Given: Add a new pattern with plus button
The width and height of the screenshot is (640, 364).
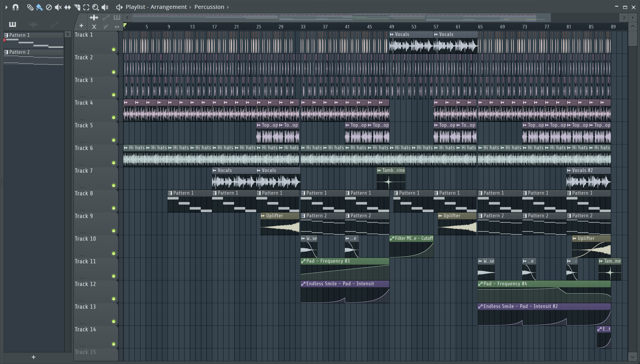Looking at the screenshot, I should [x=34, y=357].
